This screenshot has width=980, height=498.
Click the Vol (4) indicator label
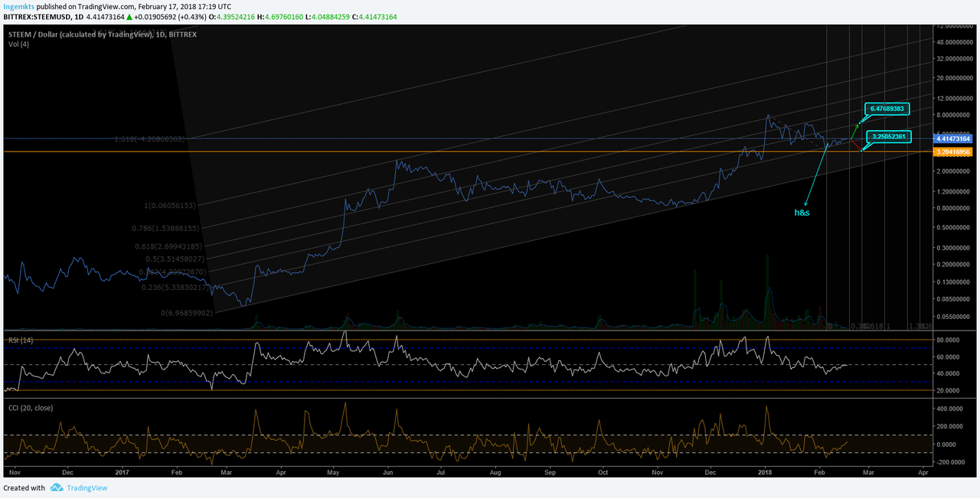tap(19, 44)
